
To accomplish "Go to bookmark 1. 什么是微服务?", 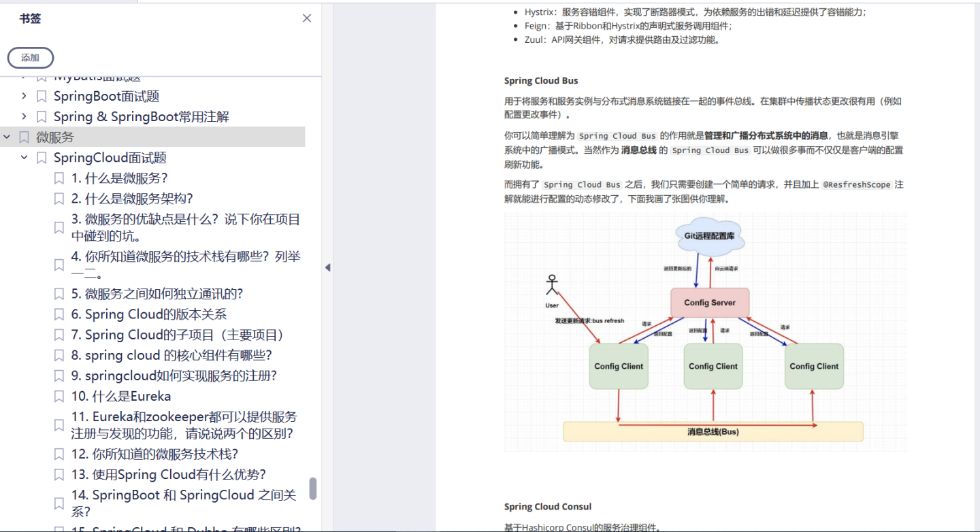I will click(120, 178).
